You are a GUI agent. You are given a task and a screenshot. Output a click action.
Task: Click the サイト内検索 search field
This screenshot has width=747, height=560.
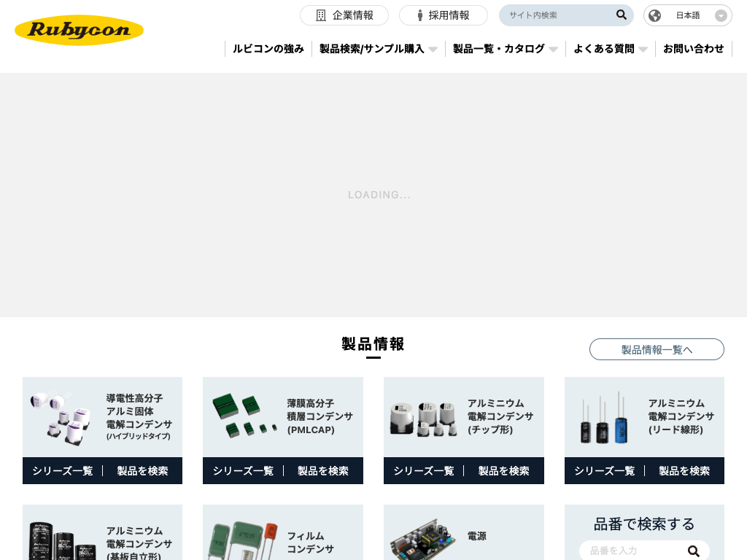point(558,15)
